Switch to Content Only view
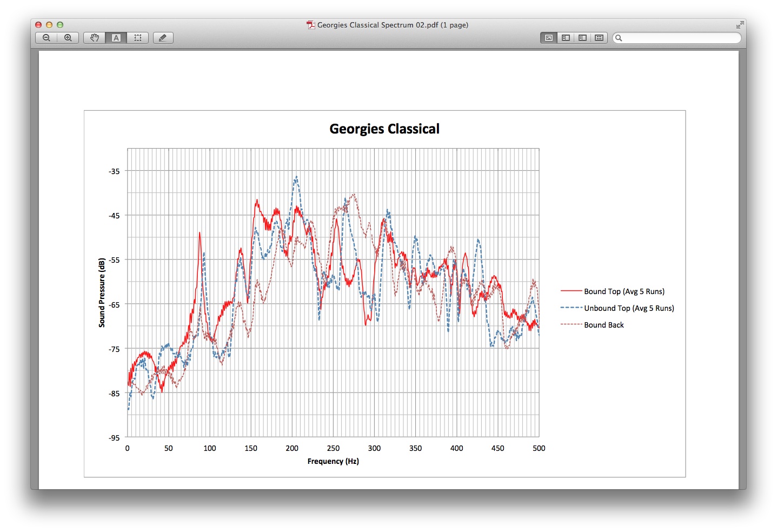 click(549, 38)
